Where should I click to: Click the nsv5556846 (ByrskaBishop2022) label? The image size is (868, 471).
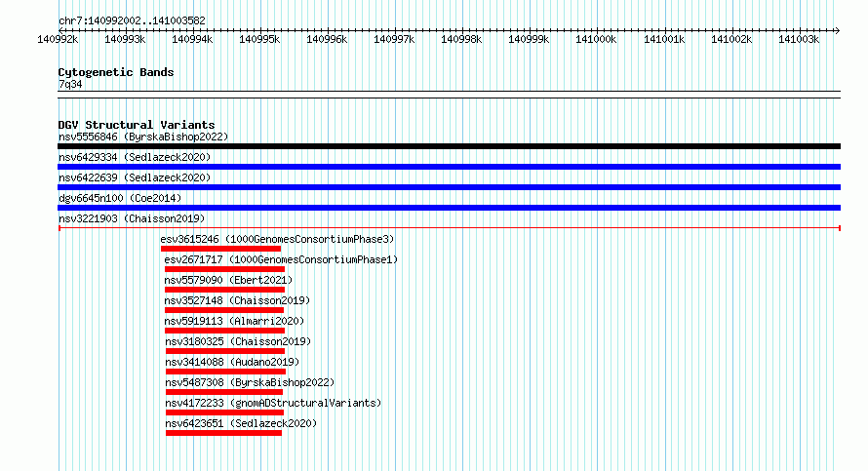pos(143,137)
